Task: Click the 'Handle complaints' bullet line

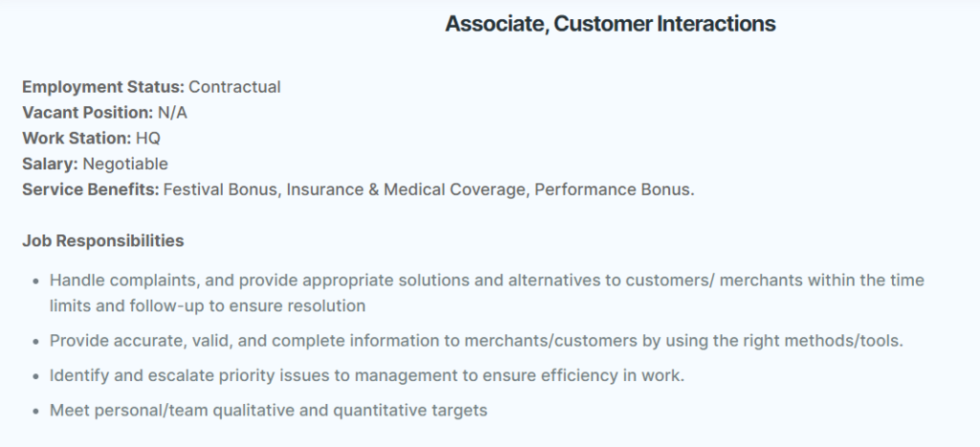Action: 487,280
